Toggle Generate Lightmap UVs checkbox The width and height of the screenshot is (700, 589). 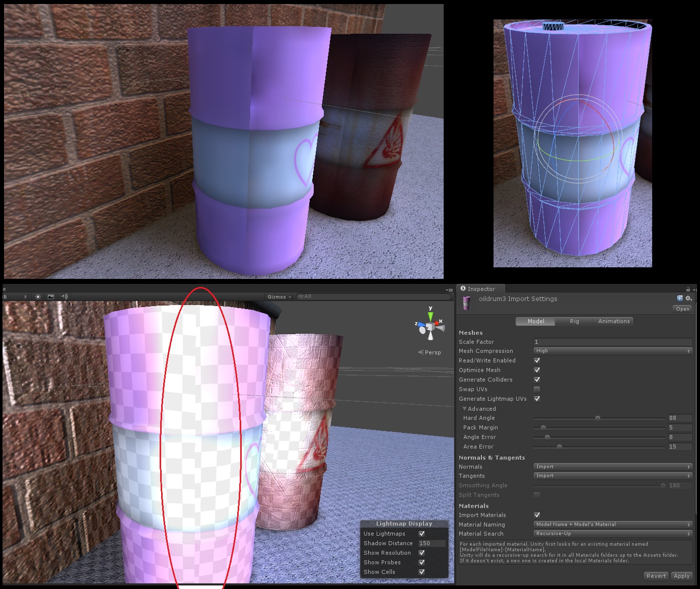click(x=537, y=399)
